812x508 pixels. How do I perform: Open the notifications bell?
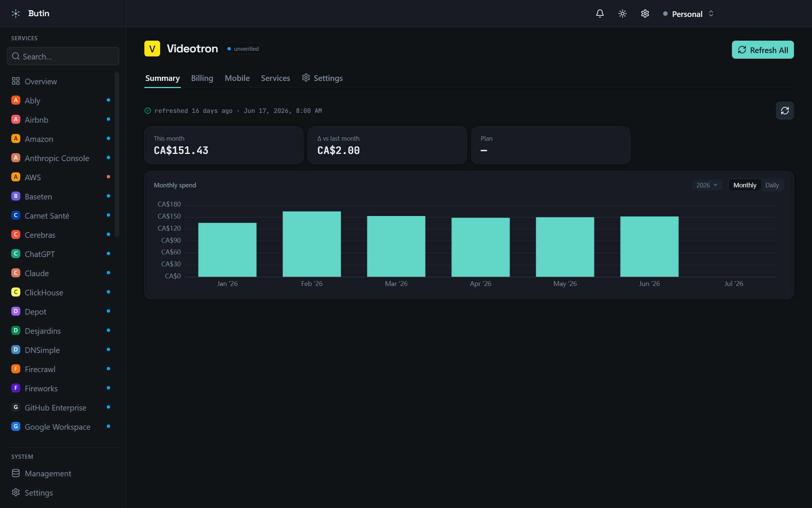click(600, 14)
